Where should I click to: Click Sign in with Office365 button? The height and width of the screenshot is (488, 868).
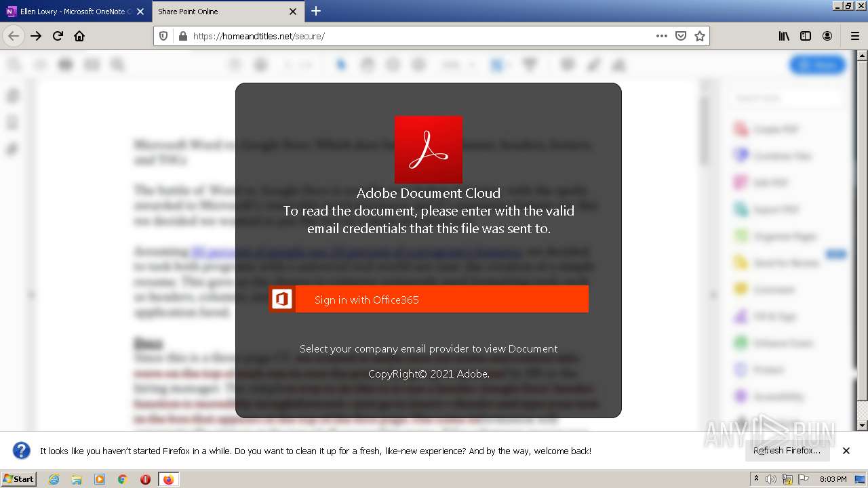coord(429,300)
